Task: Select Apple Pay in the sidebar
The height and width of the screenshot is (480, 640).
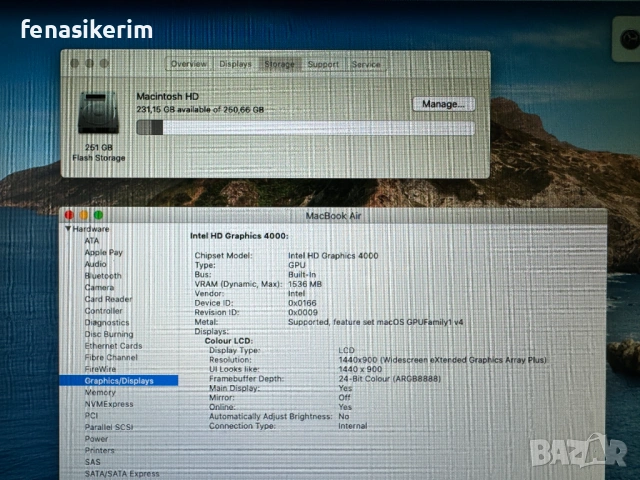Action: coord(104,252)
